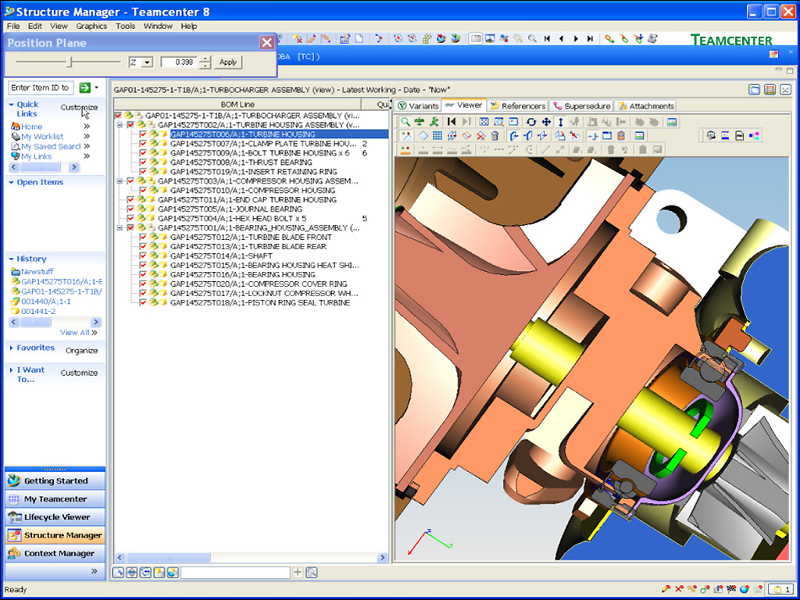Toggle checkbox for SHAFT line
Screen dimensions: 800x600
point(143,256)
